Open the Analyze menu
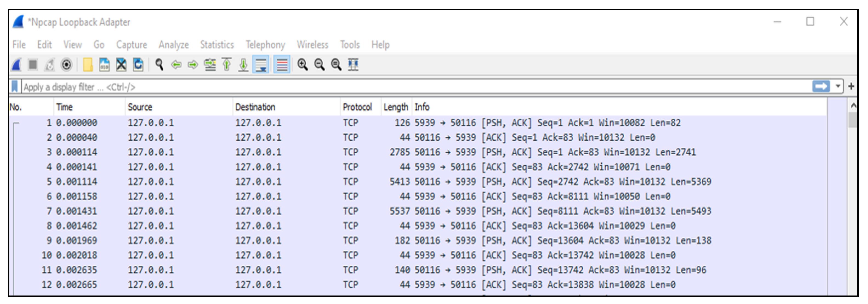868x304 pixels. [x=173, y=44]
